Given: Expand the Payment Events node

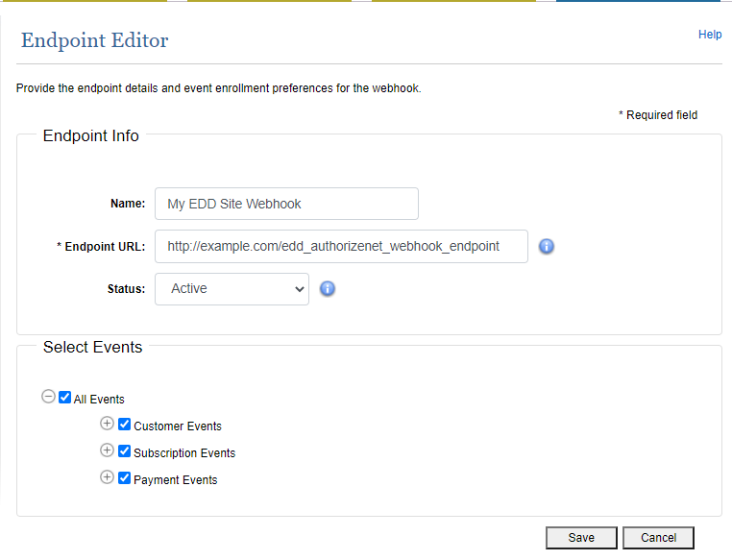Looking at the screenshot, I should 108,477.
